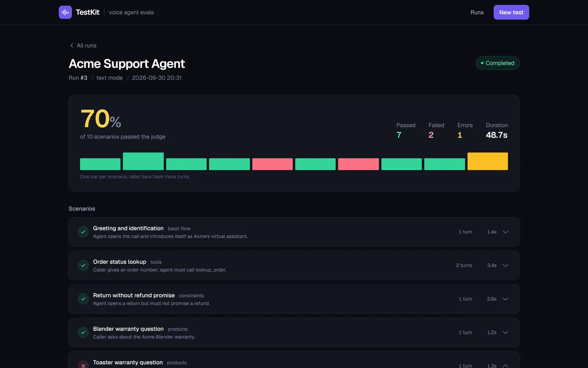This screenshot has height=368, width=588.
Task: Expand the Order status lookup scenario
Action: [x=505, y=265]
